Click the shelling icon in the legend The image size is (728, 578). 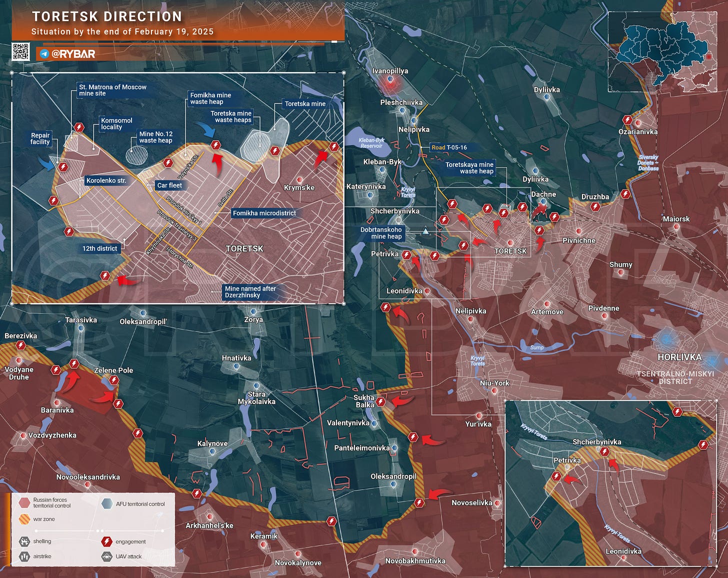pos(24,541)
